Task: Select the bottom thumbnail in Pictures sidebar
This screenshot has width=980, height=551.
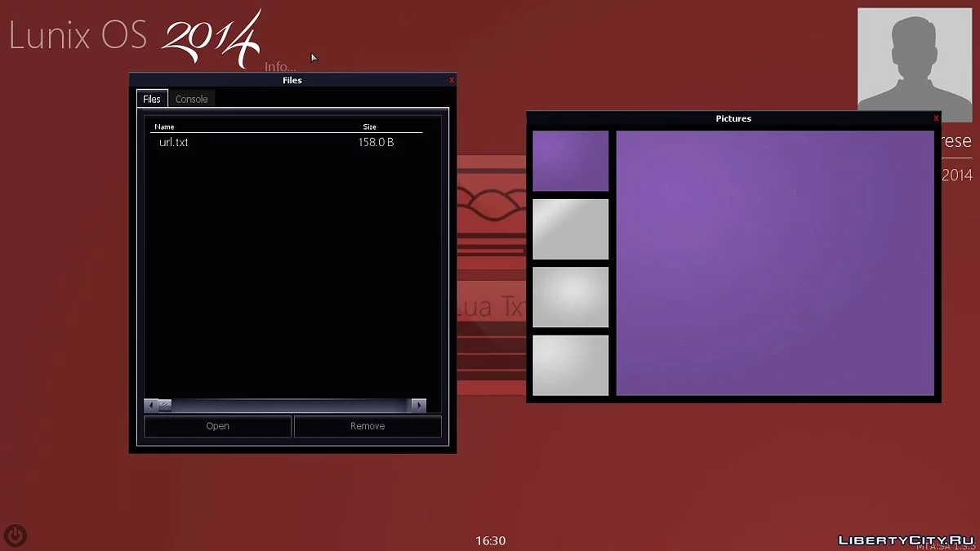Action: [570, 364]
